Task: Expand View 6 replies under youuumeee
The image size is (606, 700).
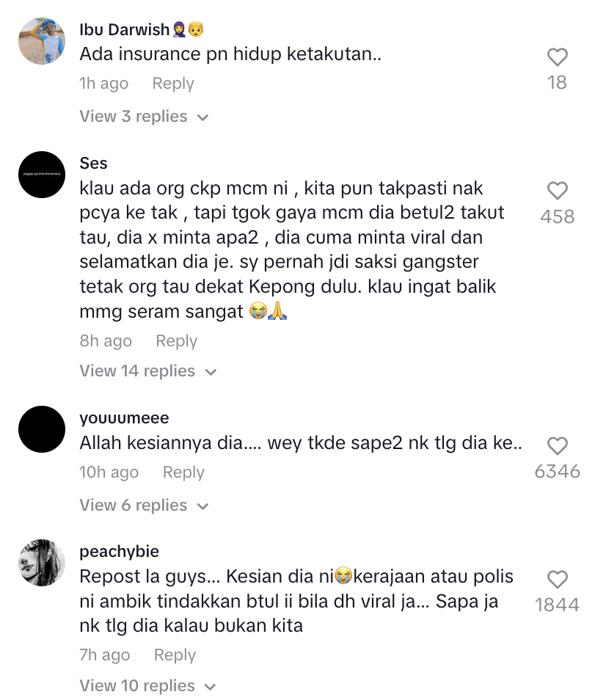Action: (144, 506)
